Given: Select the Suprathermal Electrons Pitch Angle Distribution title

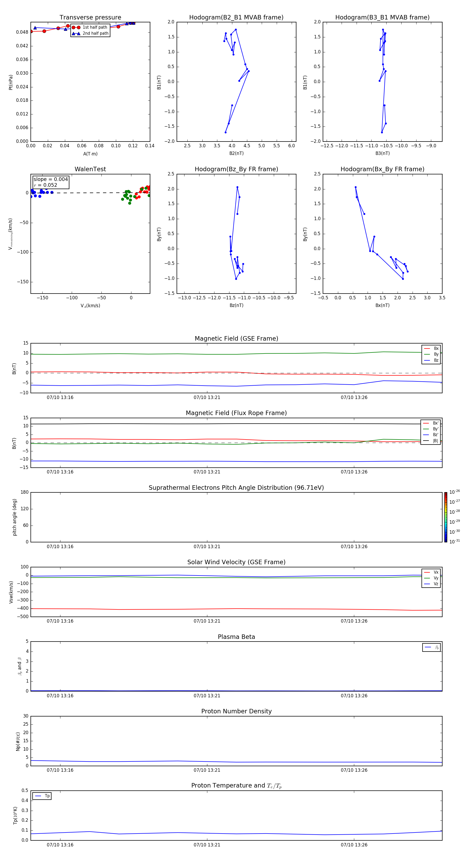Looking at the screenshot, I should (x=236, y=488).
